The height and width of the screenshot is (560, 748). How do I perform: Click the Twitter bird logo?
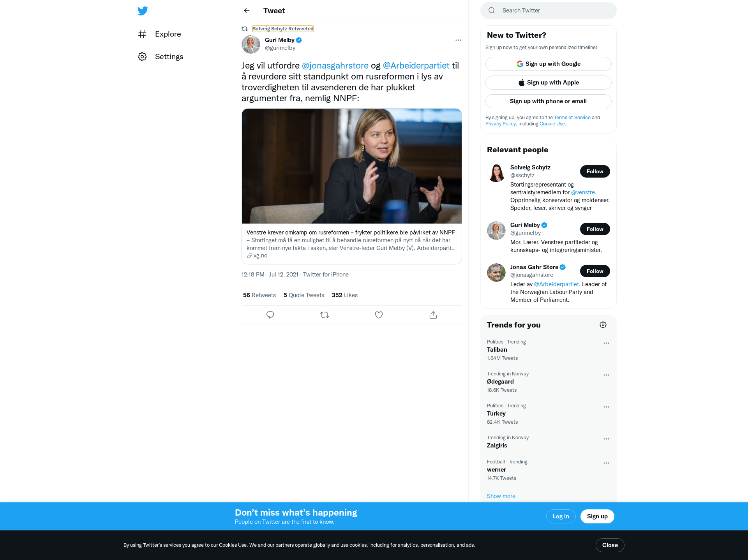143,11
